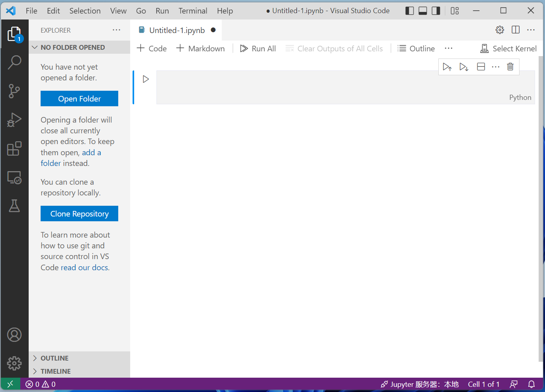Toggle the primary side bar
This screenshot has width=545, height=392.
[x=410, y=11]
